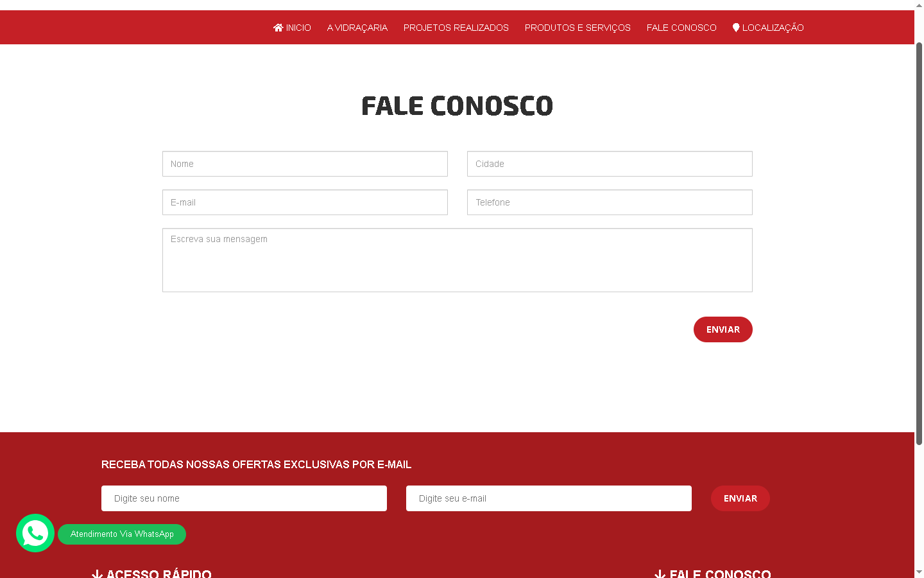Open the WhatsApp chat icon
Screen dimensions: 924x578
pyautogui.click(x=35, y=533)
